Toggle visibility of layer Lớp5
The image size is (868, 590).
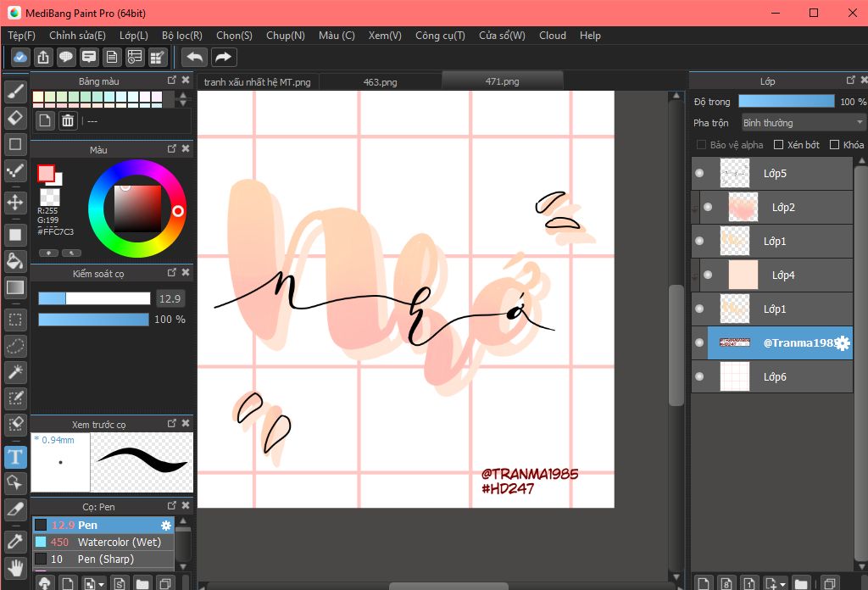[699, 173]
